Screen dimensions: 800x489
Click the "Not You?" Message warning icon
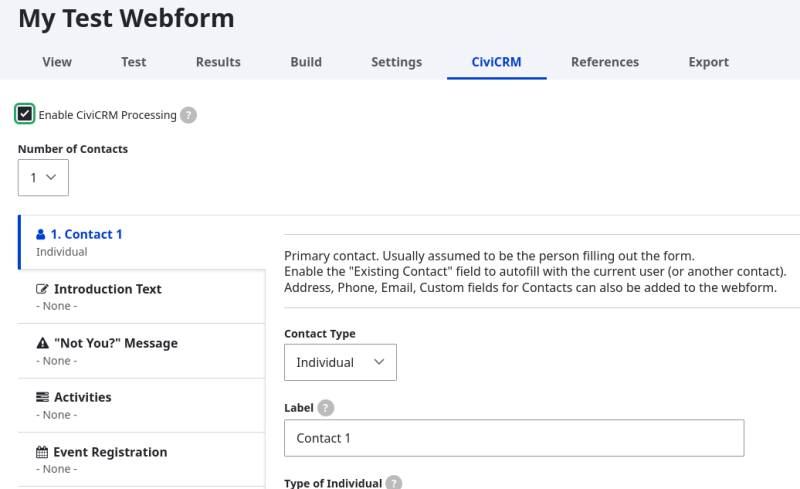pyautogui.click(x=42, y=343)
